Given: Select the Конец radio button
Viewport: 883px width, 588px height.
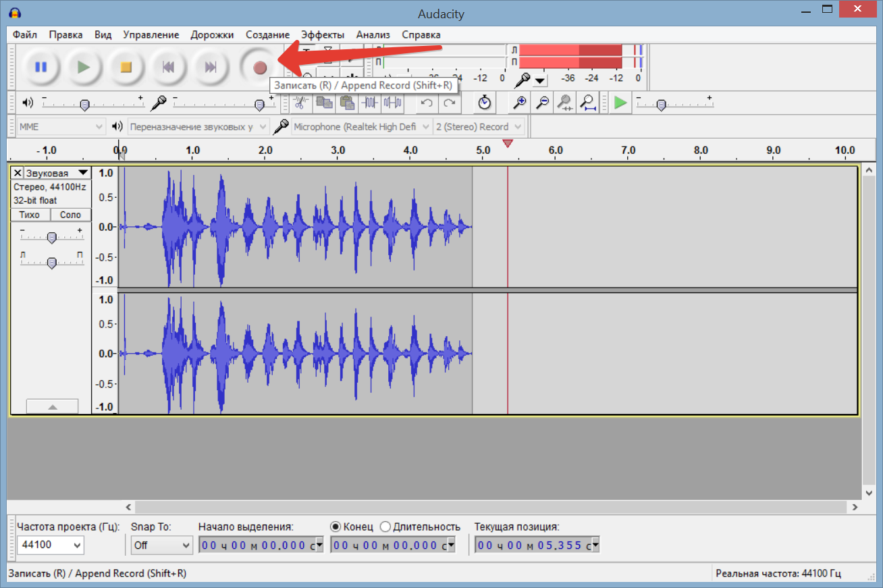Looking at the screenshot, I should [336, 527].
